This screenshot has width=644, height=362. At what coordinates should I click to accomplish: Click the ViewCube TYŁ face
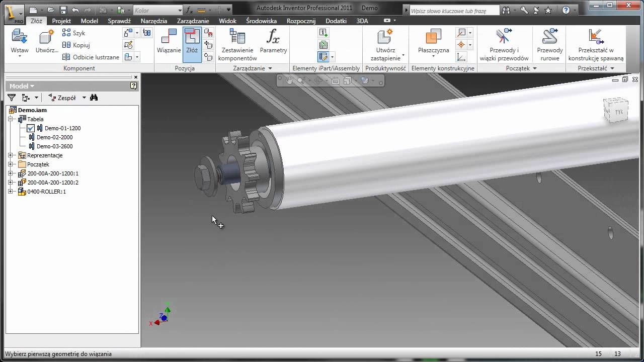click(618, 112)
